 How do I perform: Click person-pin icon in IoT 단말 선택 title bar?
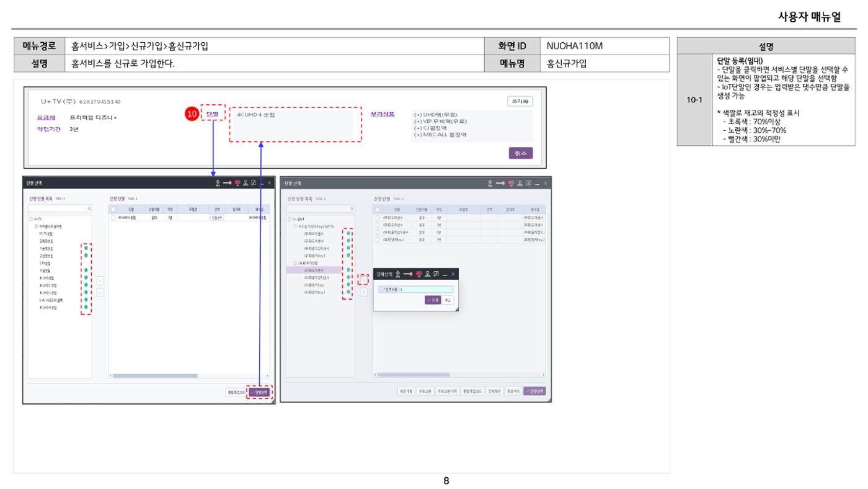coord(490,183)
